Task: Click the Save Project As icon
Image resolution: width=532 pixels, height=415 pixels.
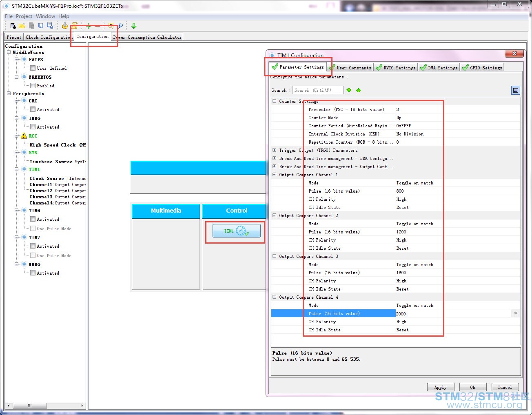Action: click(50, 26)
